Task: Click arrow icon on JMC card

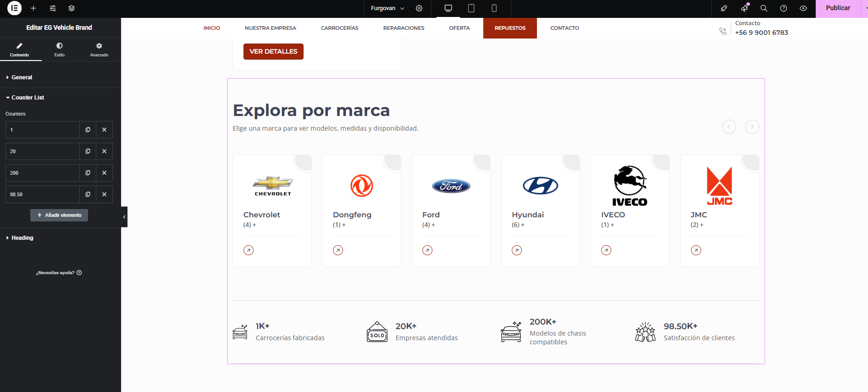Action: click(x=696, y=250)
